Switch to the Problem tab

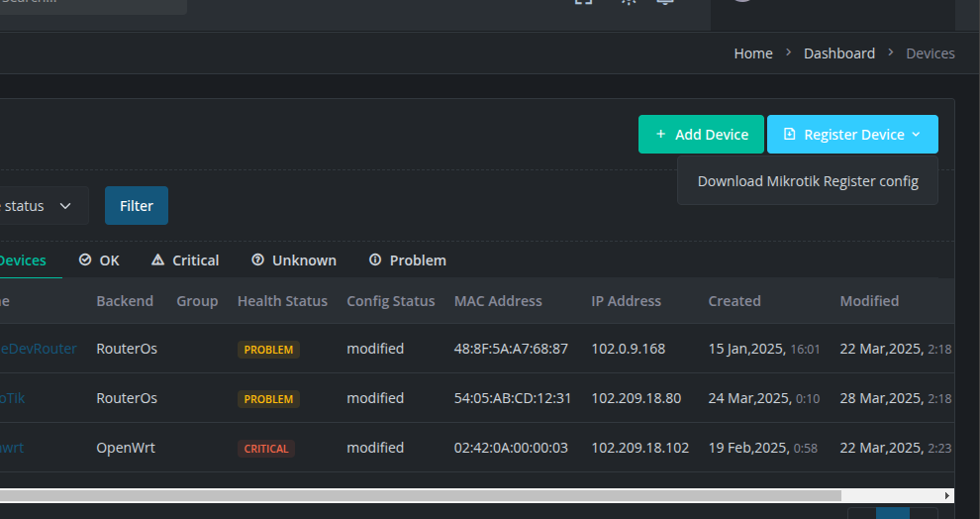tap(408, 260)
